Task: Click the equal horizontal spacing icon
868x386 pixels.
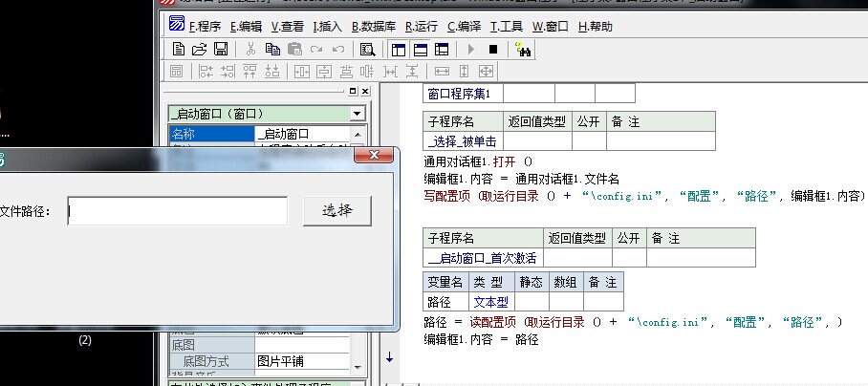Action: pyautogui.click(x=391, y=71)
